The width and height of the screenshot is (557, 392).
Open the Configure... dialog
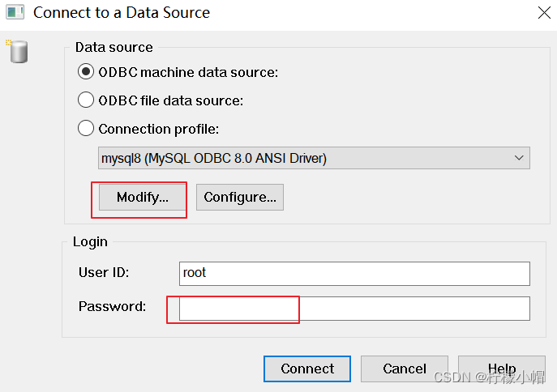click(240, 198)
